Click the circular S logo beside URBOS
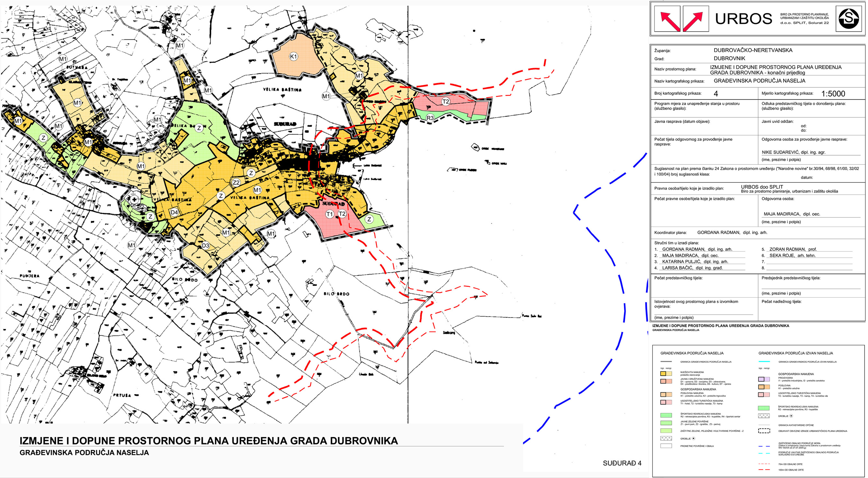Image resolution: width=868 pixels, height=478 pixels. [x=848, y=19]
